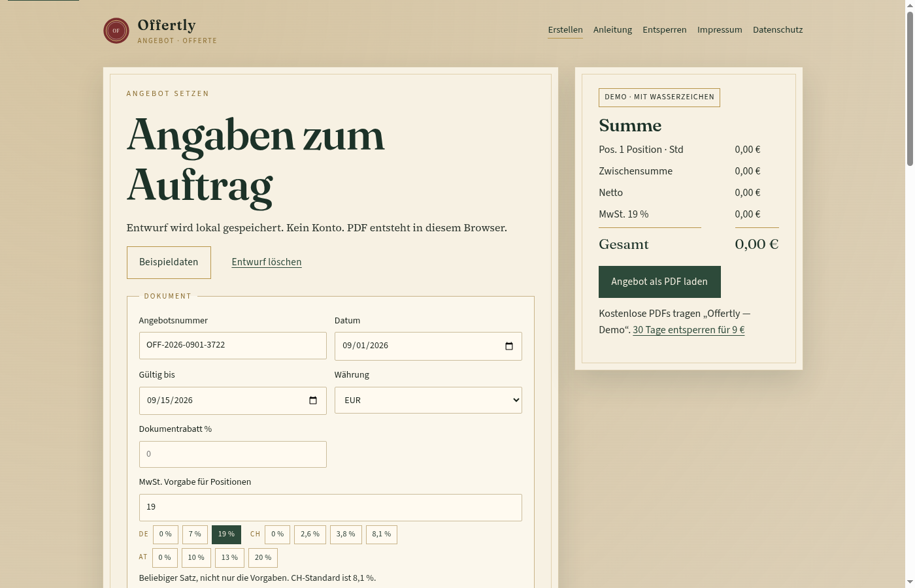Screen dimensions: 915x588
Task: Click the Gesamt total 0,00 € amount
Action: click(x=757, y=244)
